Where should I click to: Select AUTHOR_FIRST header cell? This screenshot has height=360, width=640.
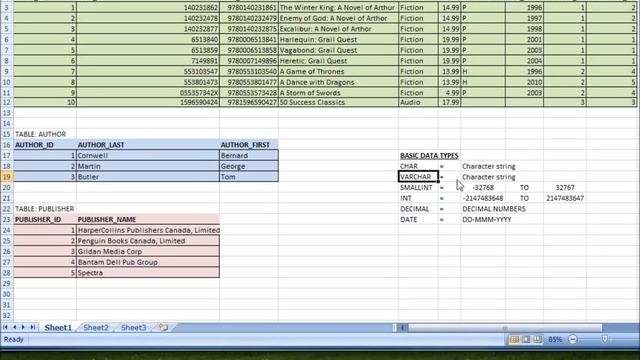249,145
